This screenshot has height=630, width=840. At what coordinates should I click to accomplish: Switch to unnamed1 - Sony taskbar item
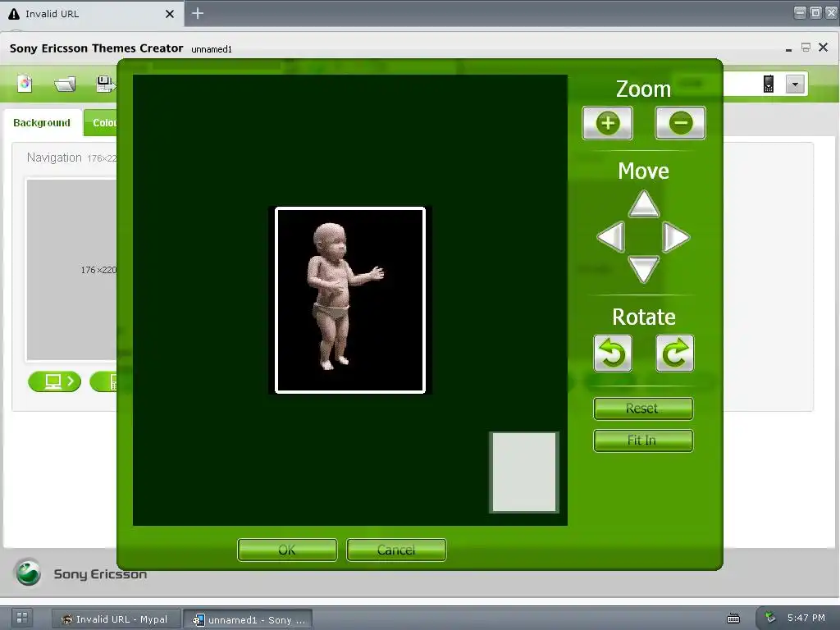[248, 620]
